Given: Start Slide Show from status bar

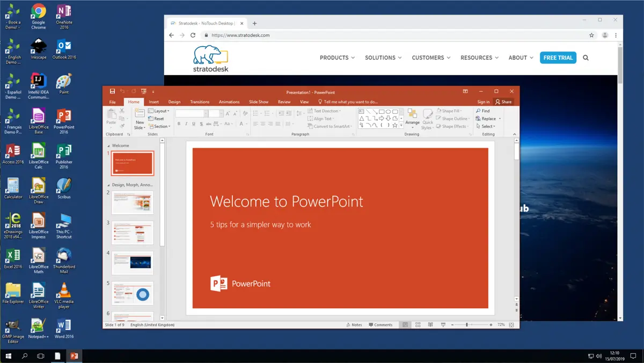Looking at the screenshot, I should (443, 325).
